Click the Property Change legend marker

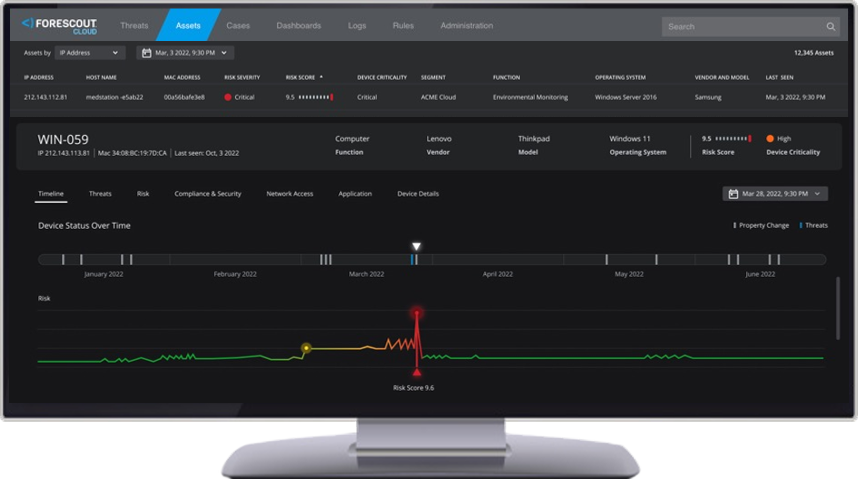pos(734,225)
